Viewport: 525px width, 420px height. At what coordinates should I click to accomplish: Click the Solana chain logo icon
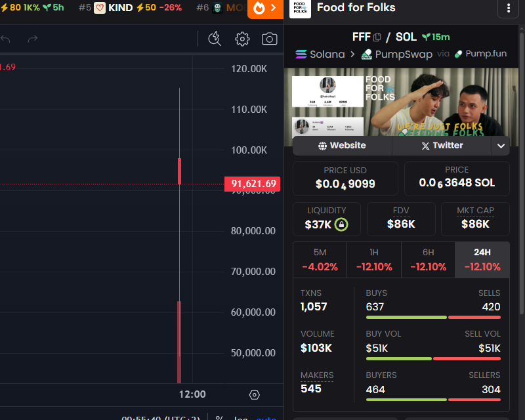(x=301, y=54)
